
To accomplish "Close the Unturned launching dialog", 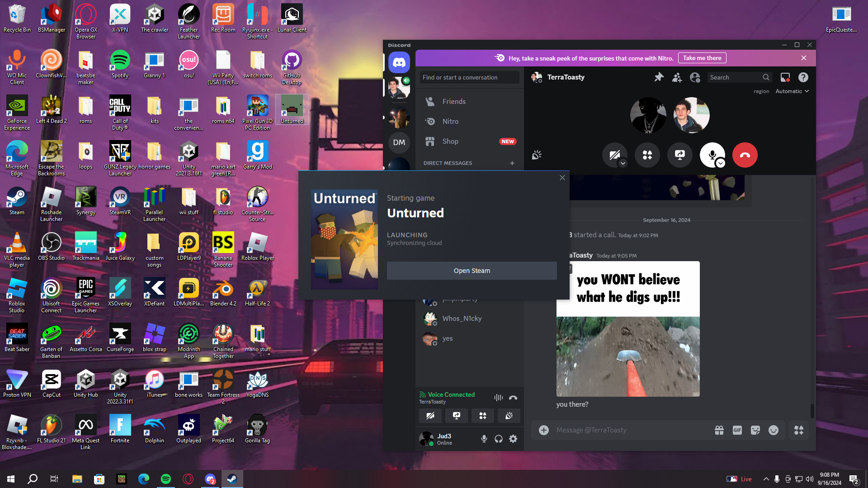I will pos(562,178).
